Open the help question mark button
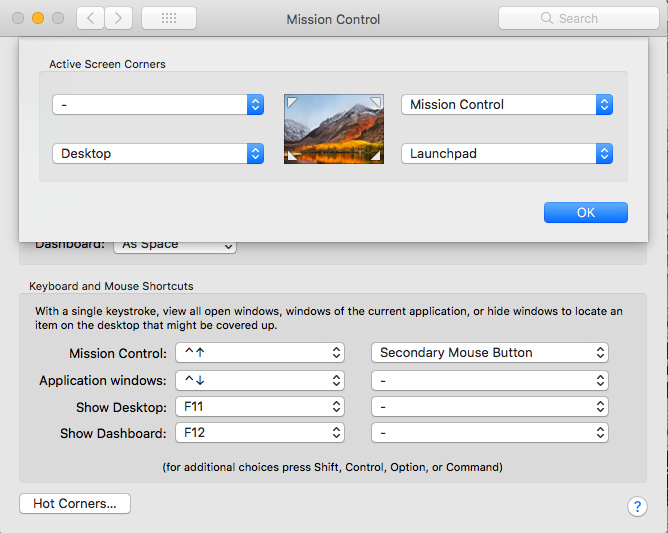Viewport: 668px width, 533px height. pyautogui.click(x=637, y=506)
